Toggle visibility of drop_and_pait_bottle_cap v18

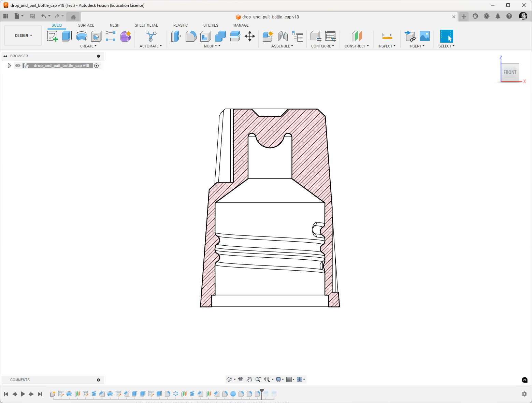pyautogui.click(x=18, y=66)
